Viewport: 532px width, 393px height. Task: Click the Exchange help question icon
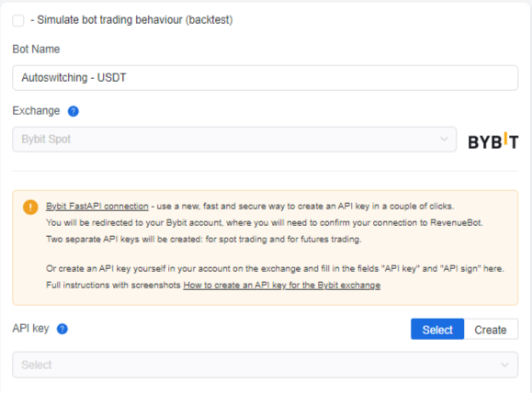[x=74, y=111]
